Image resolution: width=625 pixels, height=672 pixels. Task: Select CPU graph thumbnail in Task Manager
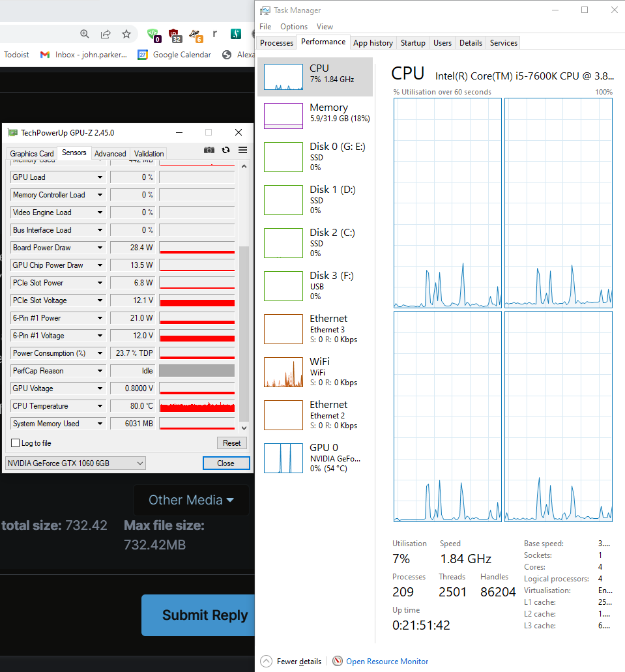point(283,77)
